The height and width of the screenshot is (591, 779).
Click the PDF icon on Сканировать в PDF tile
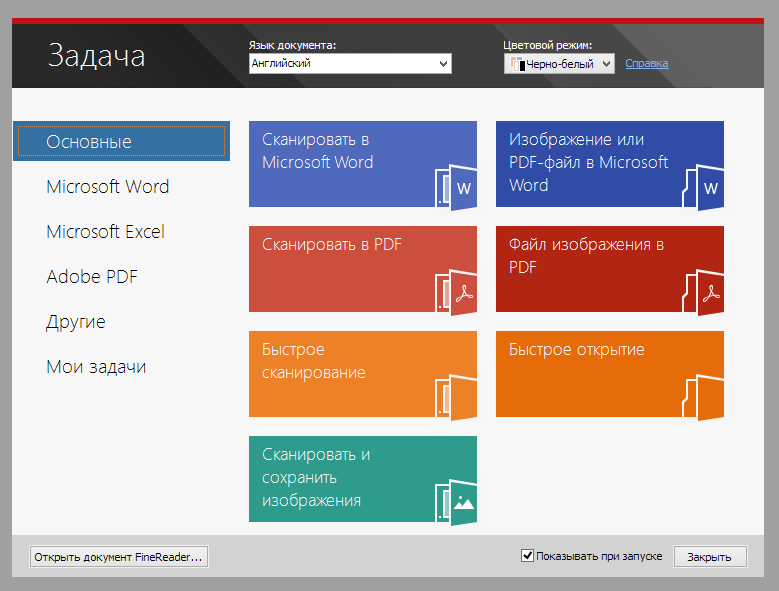[456, 293]
